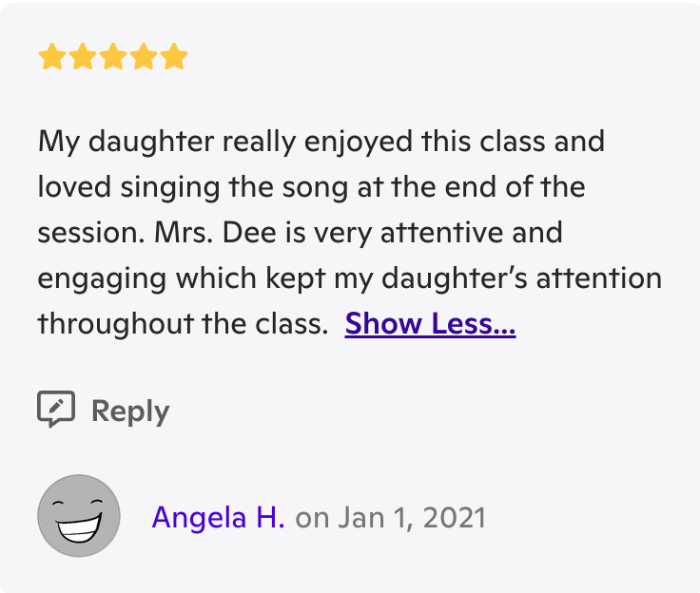Click the year 2021 in the date
Image resolution: width=700 pixels, height=593 pixels.
click(x=454, y=517)
